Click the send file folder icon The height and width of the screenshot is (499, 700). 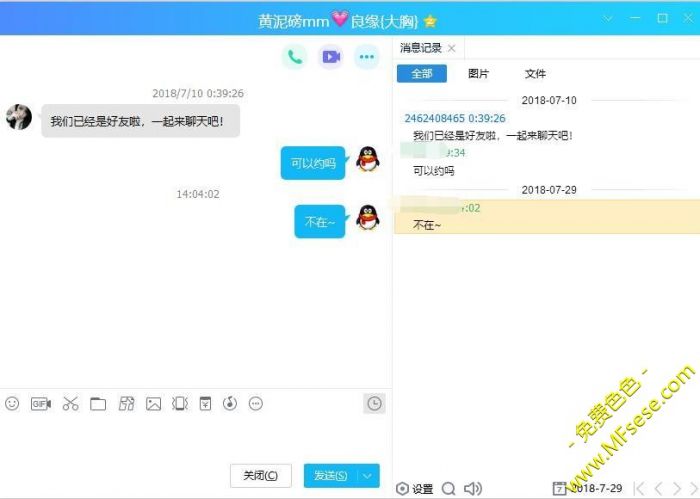(98, 404)
